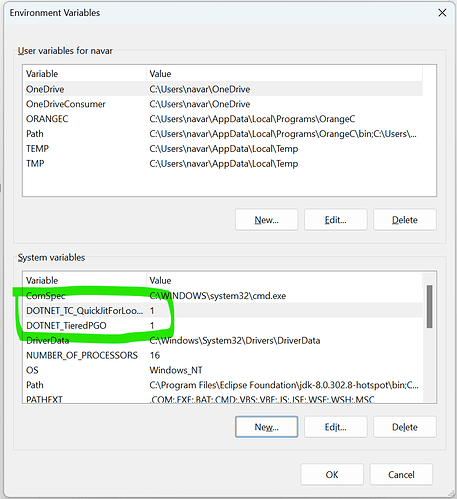The width and height of the screenshot is (457, 499).
Task: Select the DOTNET_TieredPGO system variable
Action: coord(224,325)
